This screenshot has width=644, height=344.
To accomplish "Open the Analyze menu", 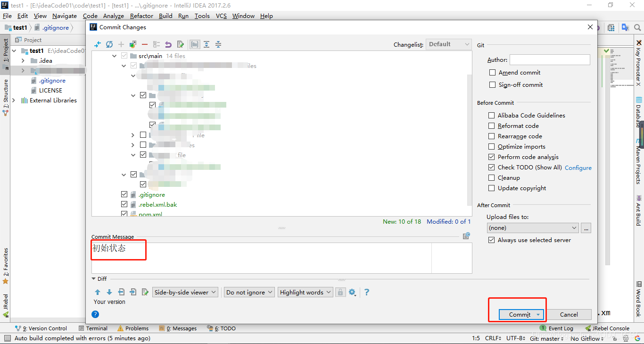I will (114, 16).
